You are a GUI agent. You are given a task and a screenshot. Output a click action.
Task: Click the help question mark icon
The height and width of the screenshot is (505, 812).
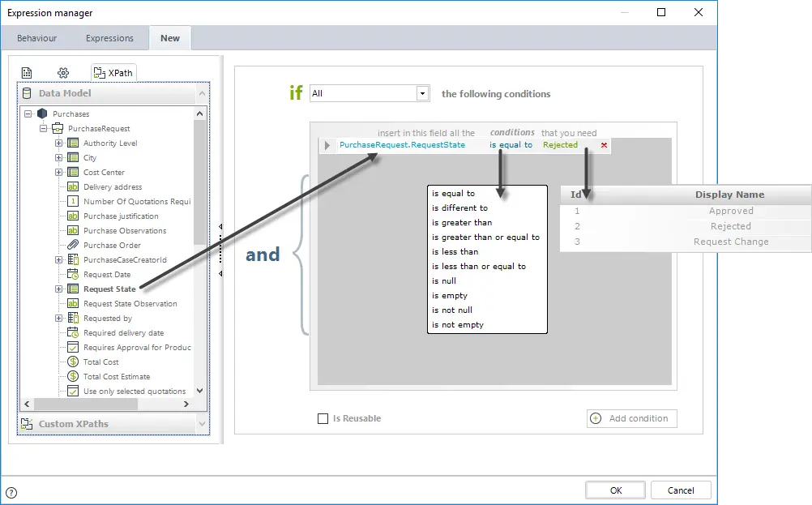(11, 493)
